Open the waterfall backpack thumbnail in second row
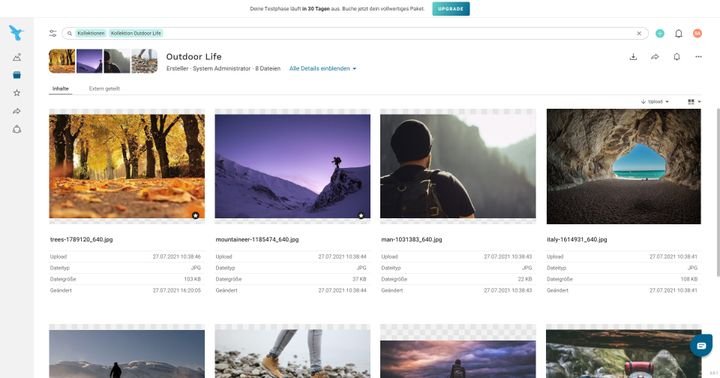Screen dimensions: 720x378 click(x=624, y=354)
